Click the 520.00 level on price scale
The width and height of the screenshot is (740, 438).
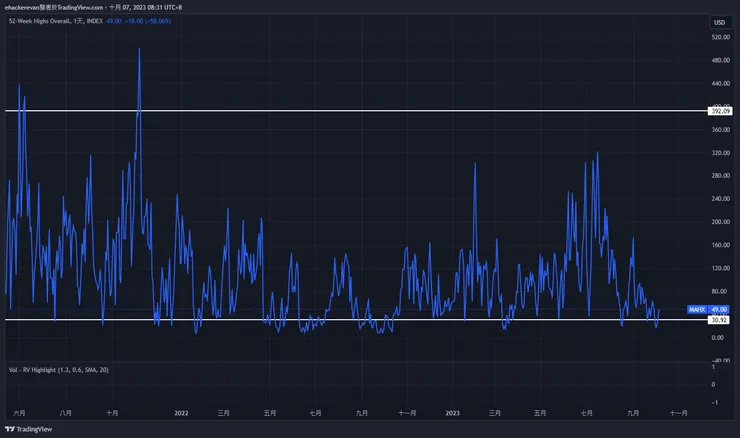[718, 37]
